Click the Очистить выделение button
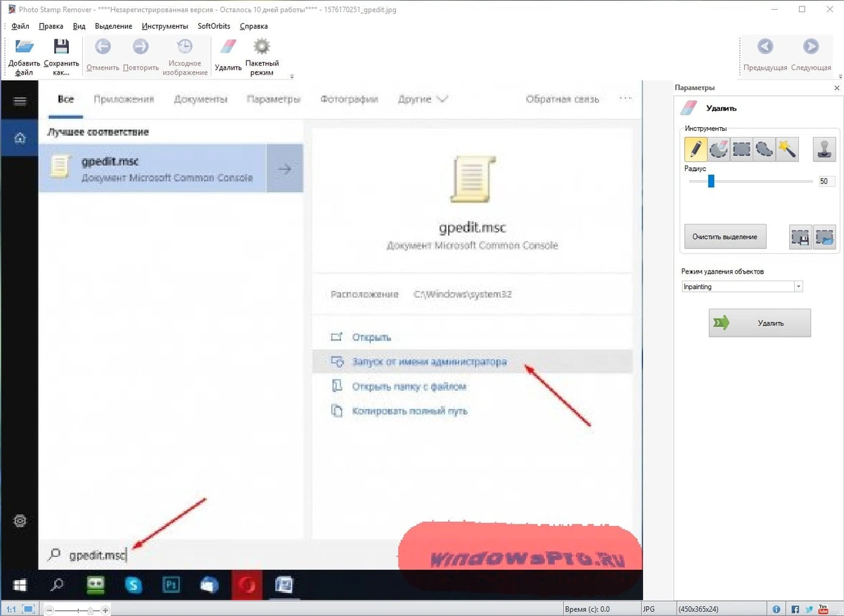This screenshot has width=844, height=616. tap(724, 237)
